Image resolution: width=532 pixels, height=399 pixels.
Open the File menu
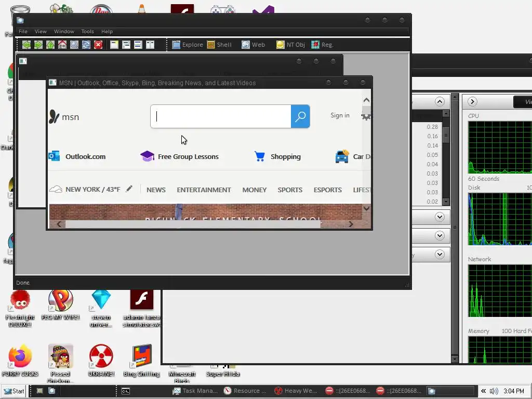pyautogui.click(x=23, y=32)
